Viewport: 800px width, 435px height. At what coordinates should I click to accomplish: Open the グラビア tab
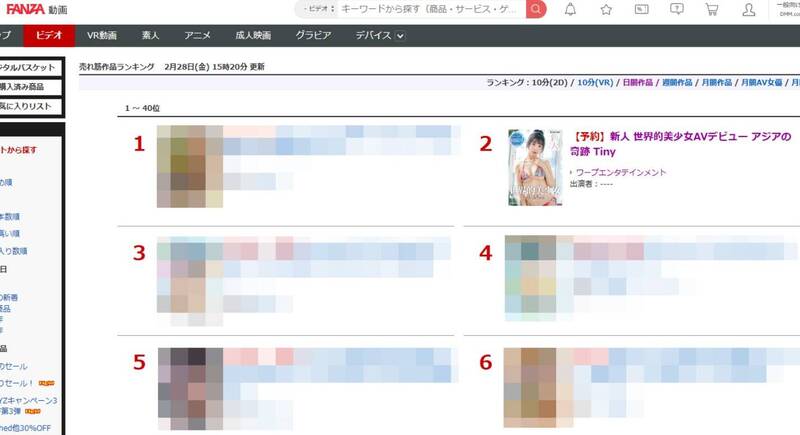(313, 35)
